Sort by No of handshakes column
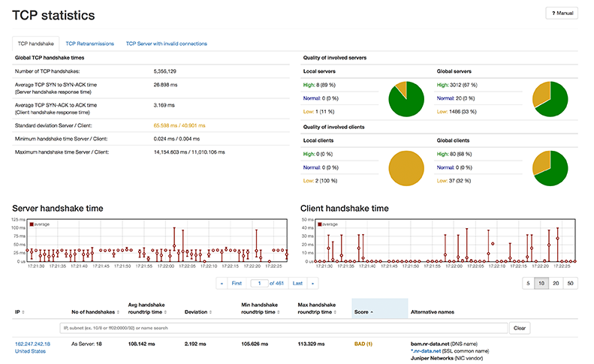The width and height of the screenshot is (594, 364). pos(118,312)
